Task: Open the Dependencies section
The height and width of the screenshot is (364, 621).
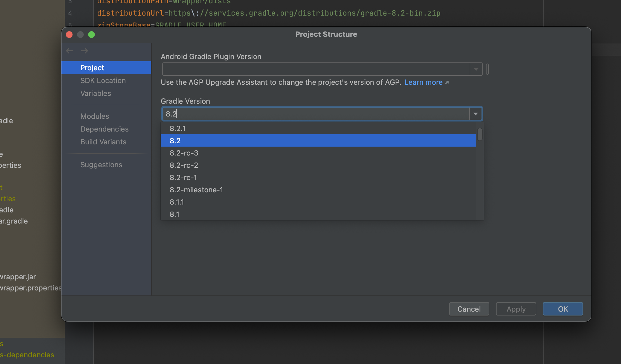Action: (104, 129)
